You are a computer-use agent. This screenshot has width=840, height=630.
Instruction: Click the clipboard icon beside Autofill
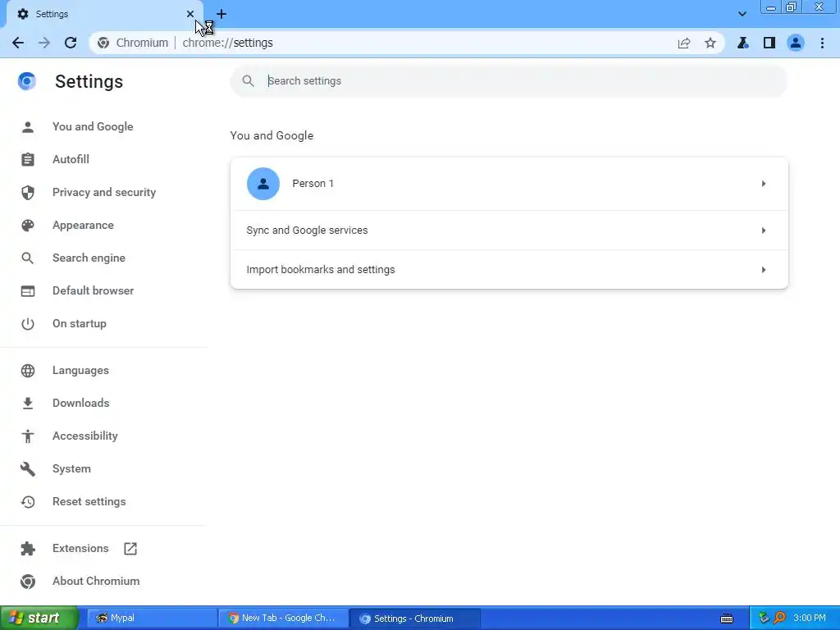[28, 160]
